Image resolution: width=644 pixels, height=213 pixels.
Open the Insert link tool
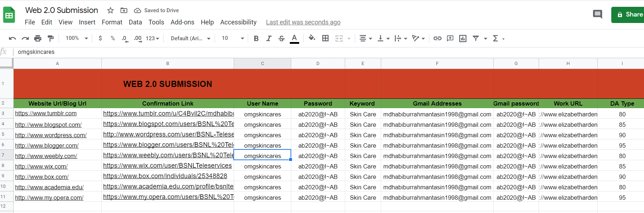tap(437, 38)
